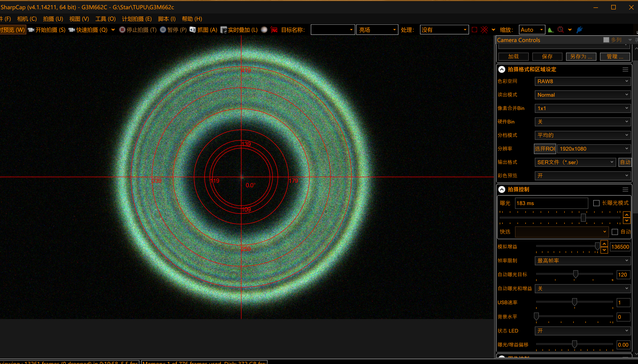The image size is (638, 364).
Task: Open the 帮助 (H) menu
Action: (192, 19)
